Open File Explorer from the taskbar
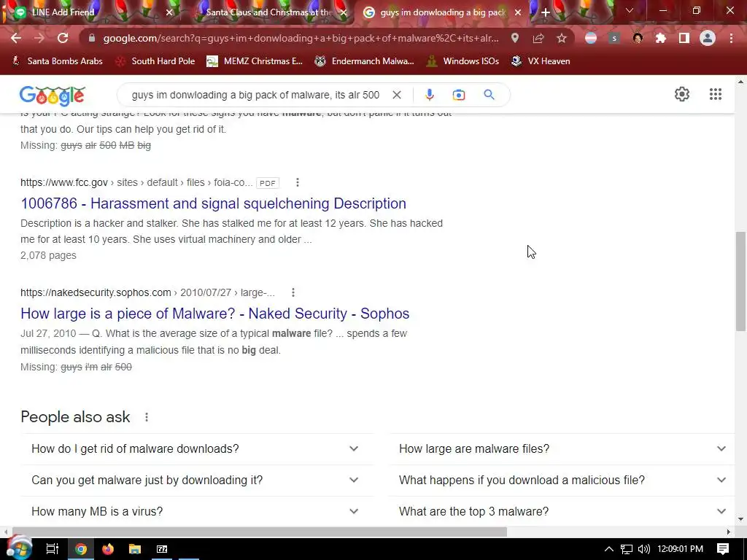This screenshot has height=560, width=747. [135, 549]
